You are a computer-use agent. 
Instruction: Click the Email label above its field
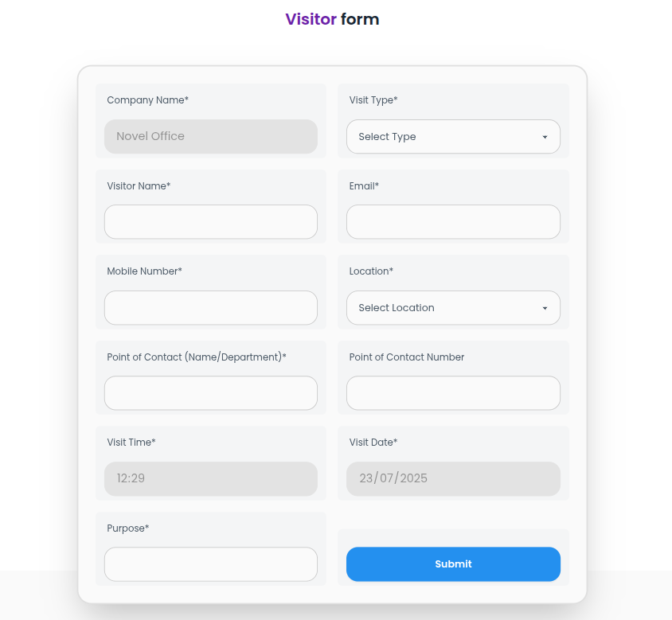[364, 185]
